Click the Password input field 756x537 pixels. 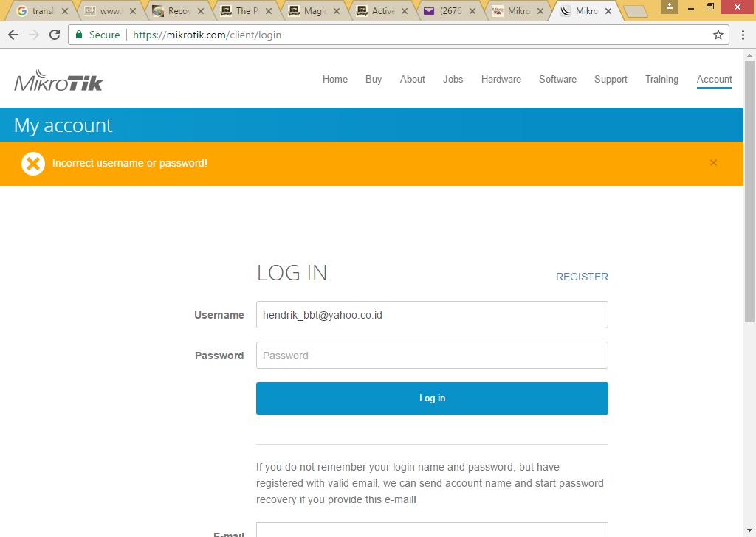coord(432,355)
